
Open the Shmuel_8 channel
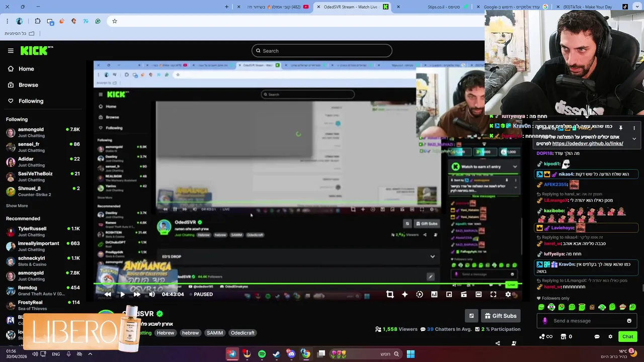[x=43, y=191]
